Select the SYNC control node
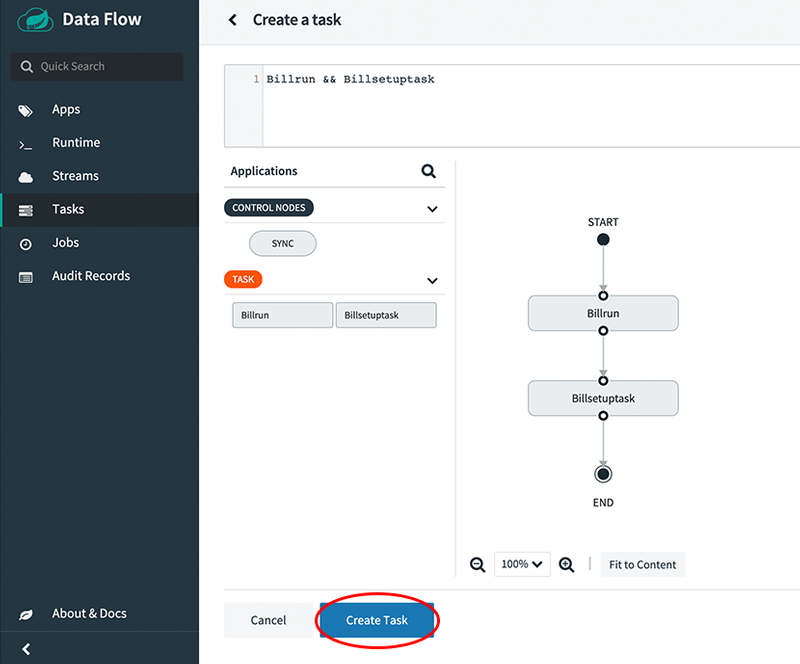Screen dimensions: 800x664 (283, 243)
